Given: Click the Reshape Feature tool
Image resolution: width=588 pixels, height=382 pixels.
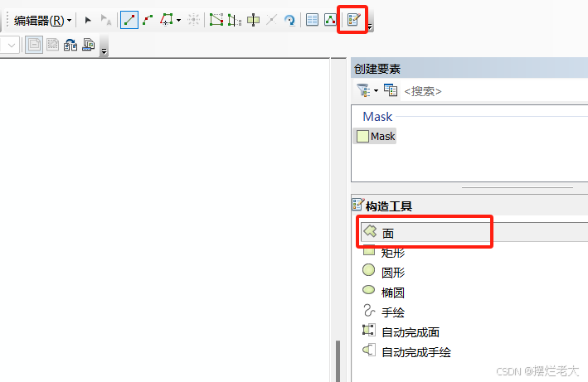Looking at the screenshot, I should [x=216, y=20].
